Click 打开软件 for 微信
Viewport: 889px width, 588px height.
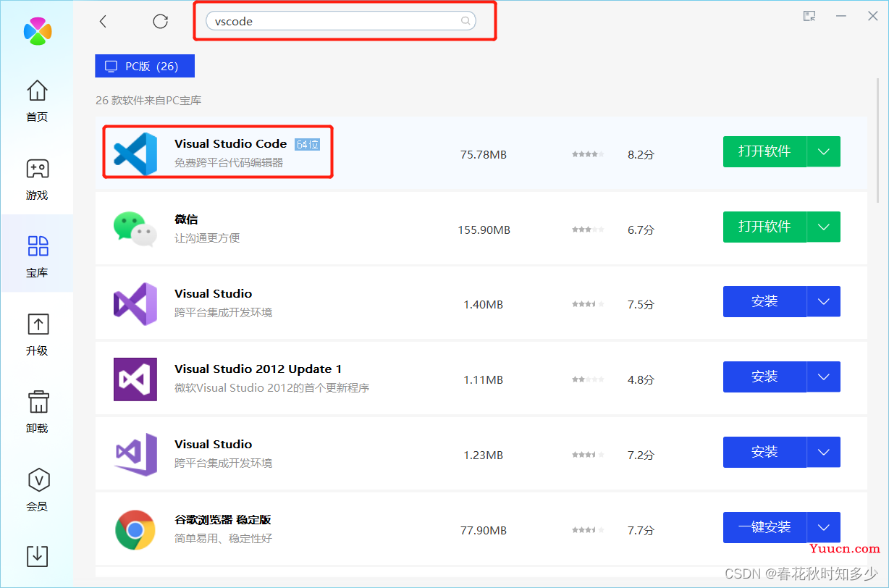click(x=764, y=227)
